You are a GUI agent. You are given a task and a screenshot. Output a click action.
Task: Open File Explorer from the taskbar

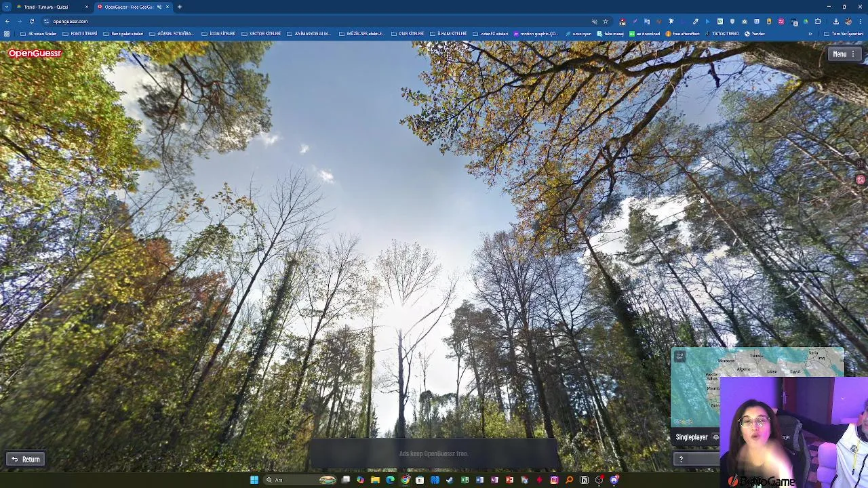click(x=375, y=480)
